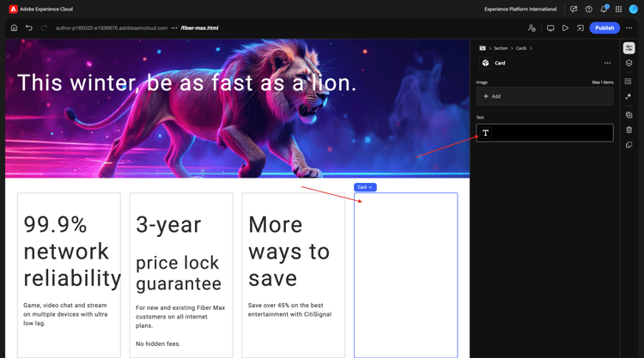This screenshot has width=644, height=358.
Task: Undo the last edit
Action: coord(28,28)
